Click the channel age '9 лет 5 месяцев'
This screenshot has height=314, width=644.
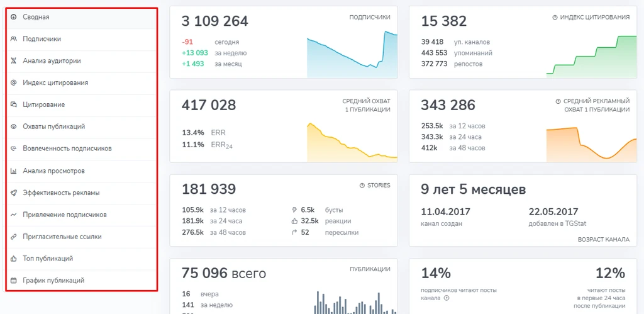pyautogui.click(x=474, y=189)
